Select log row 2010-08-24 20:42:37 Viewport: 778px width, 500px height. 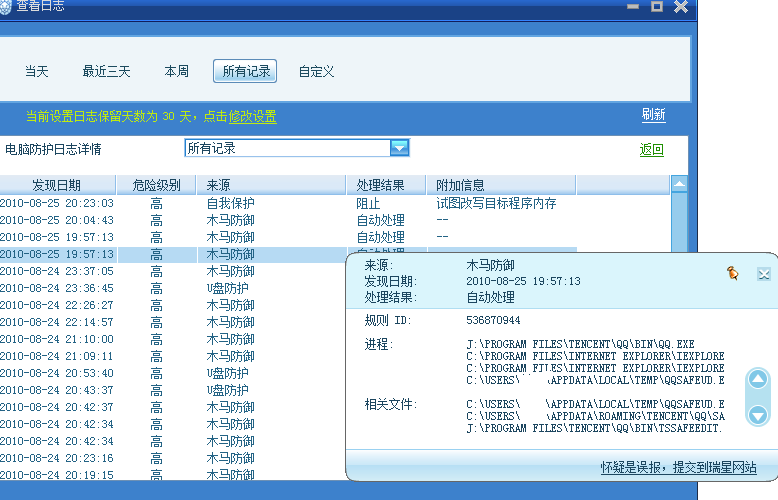point(173,407)
